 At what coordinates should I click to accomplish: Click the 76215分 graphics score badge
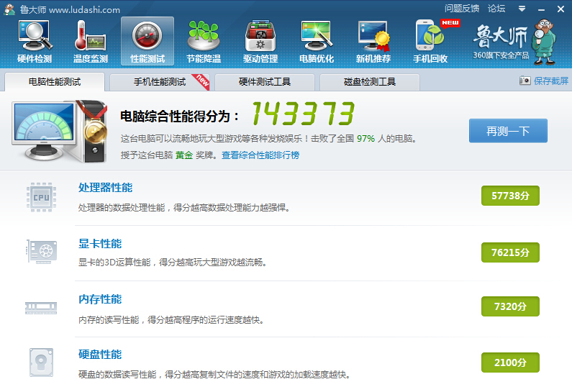point(510,252)
